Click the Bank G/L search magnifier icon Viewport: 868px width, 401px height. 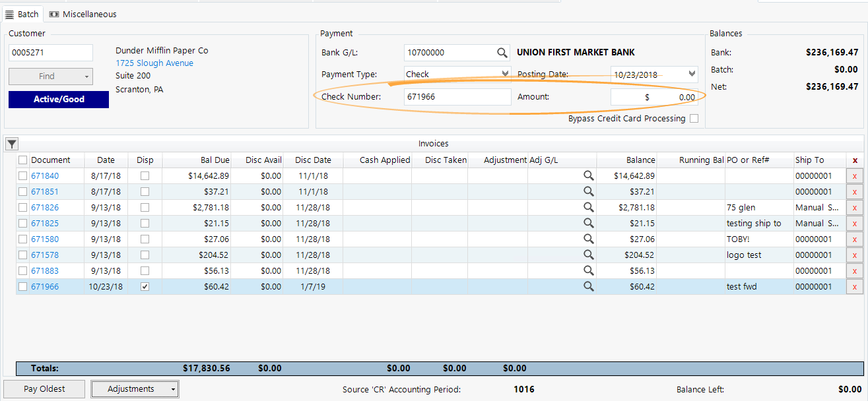point(502,53)
